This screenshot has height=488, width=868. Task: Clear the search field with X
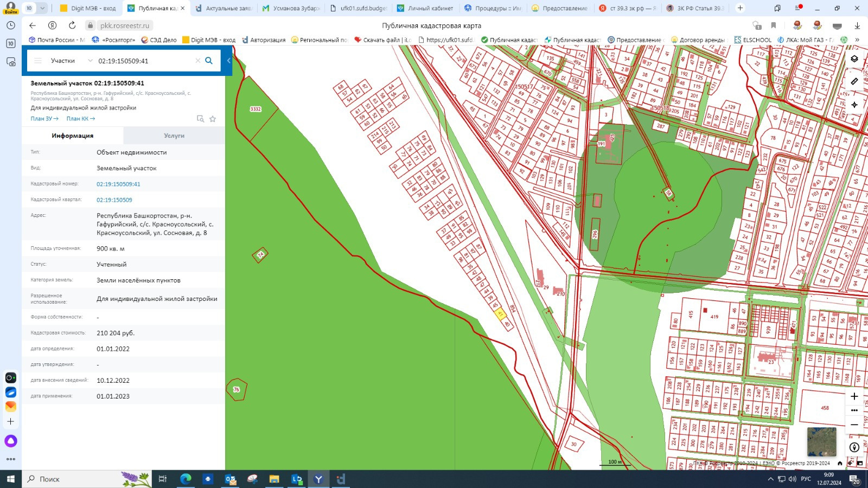[x=197, y=61]
